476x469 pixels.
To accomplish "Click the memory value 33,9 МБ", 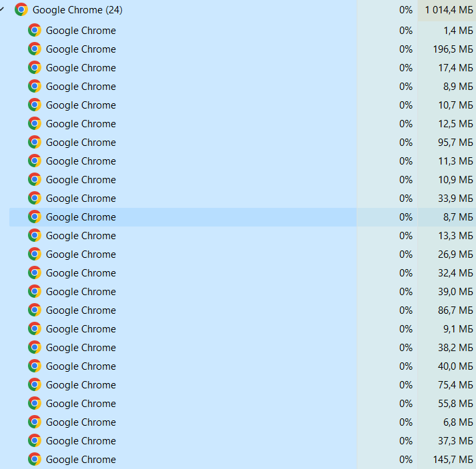I will [455, 199].
